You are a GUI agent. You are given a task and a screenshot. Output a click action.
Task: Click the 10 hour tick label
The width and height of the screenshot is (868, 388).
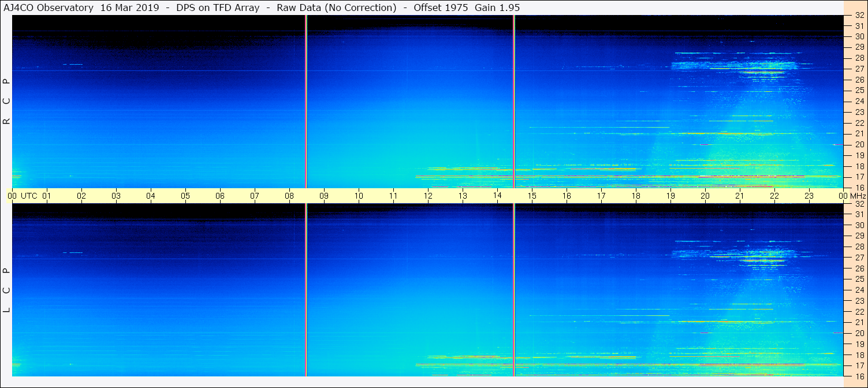point(359,196)
